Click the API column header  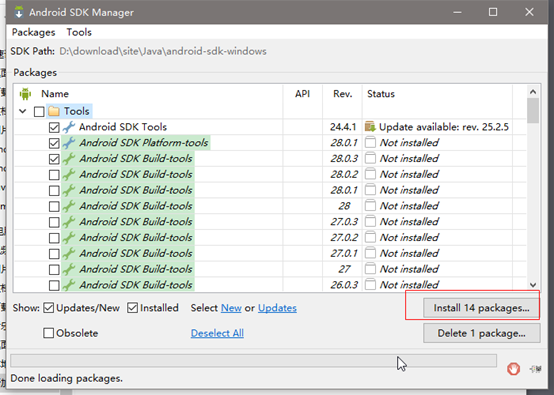coord(302,94)
